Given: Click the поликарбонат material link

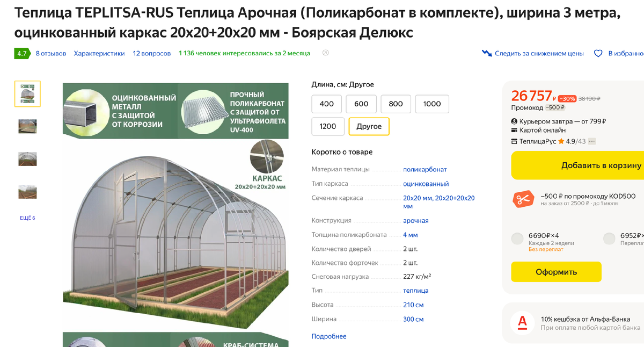Looking at the screenshot, I should pos(425,170).
